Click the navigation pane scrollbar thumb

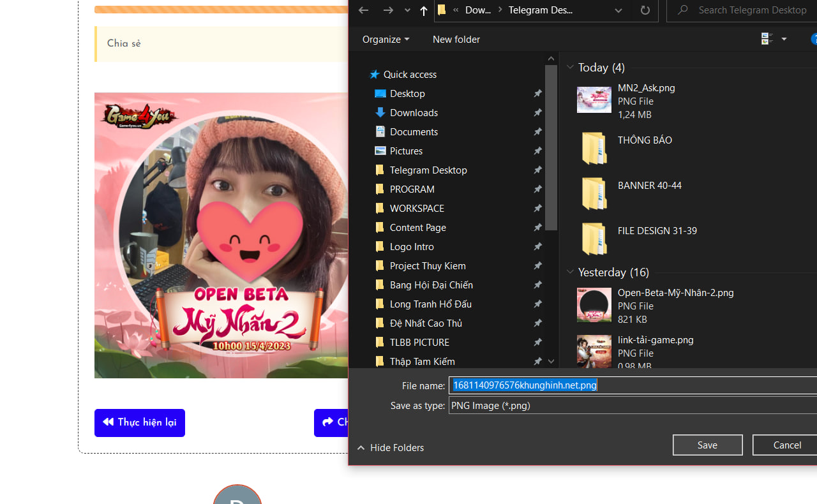tap(551, 147)
